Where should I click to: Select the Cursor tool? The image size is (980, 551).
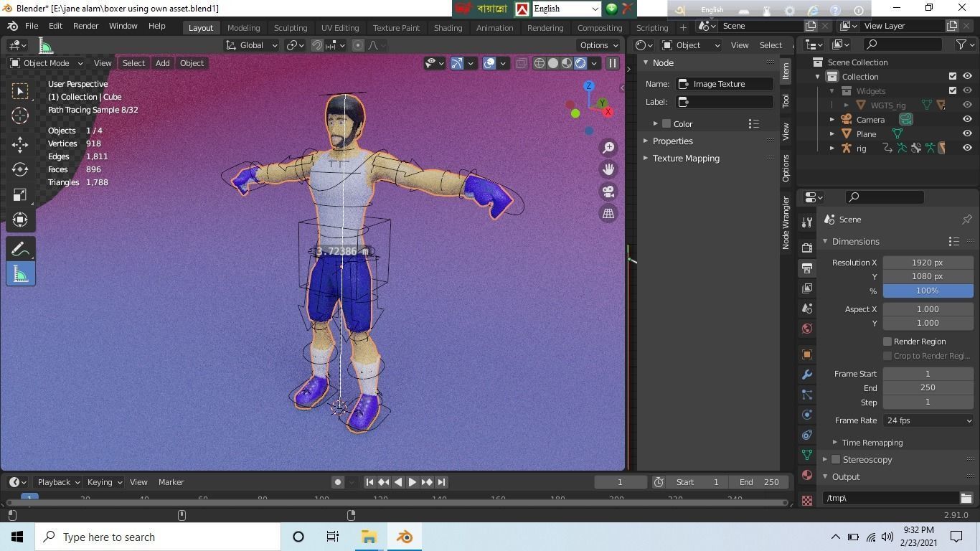click(20, 116)
